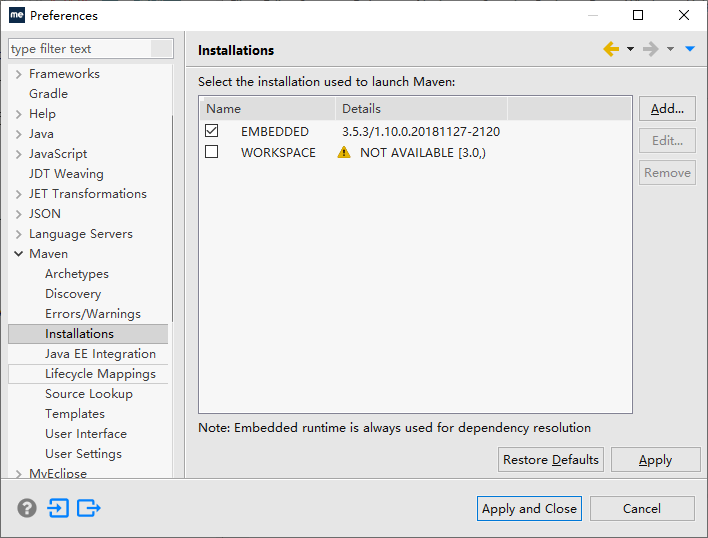Click the Name column header
The width and height of the screenshot is (708, 538).
(x=267, y=109)
